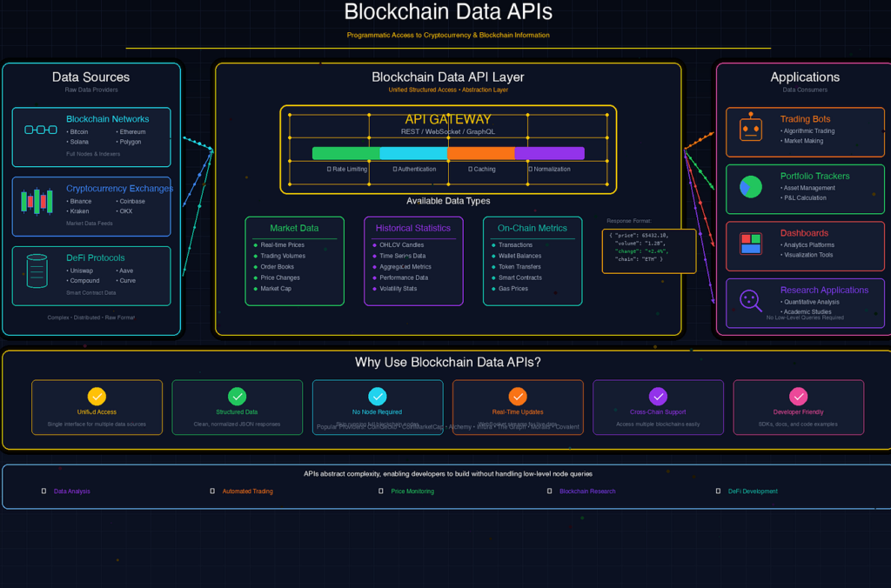Click the Trading Bots robot icon

coord(751,127)
